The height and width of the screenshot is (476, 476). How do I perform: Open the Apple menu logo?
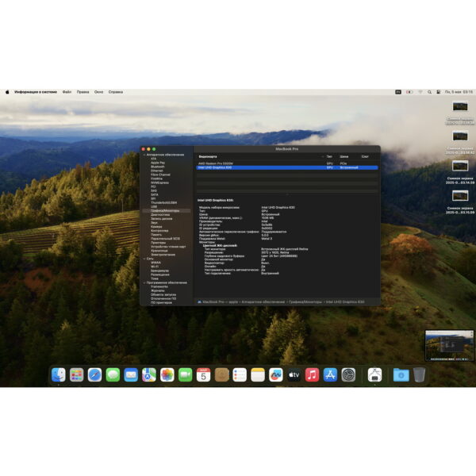[7, 92]
